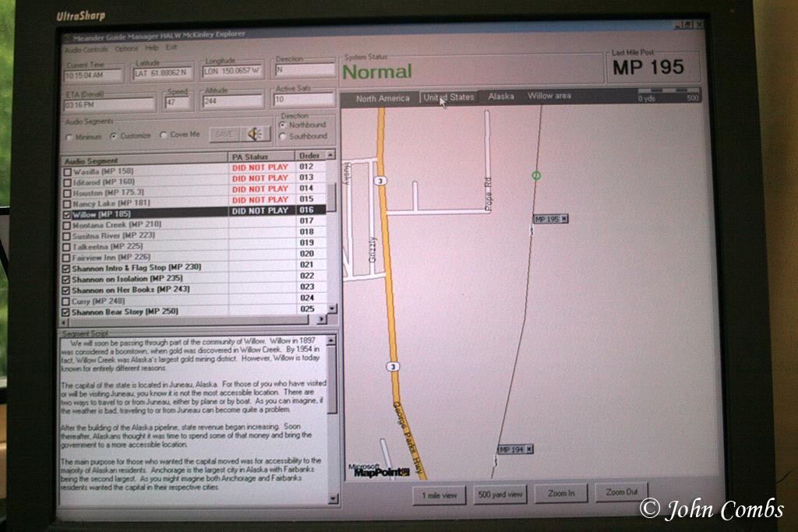This screenshot has width=798, height=532.
Task: Select the Customize audio segments option
Action: coord(113,136)
